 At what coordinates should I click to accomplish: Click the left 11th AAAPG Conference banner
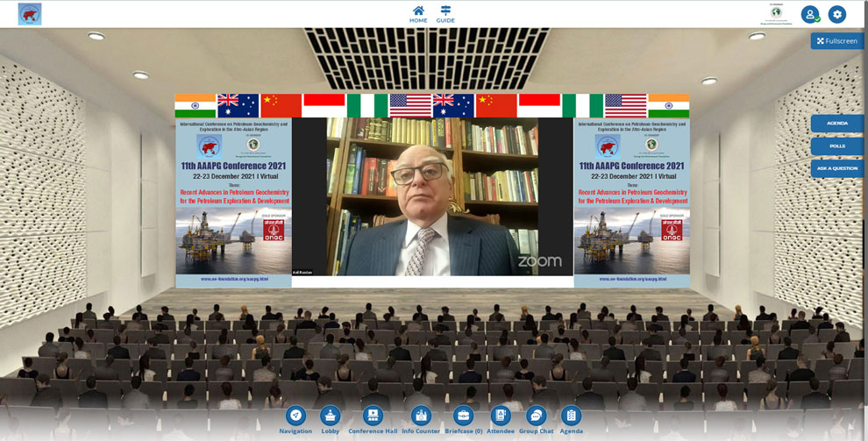pyautogui.click(x=233, y=203)
